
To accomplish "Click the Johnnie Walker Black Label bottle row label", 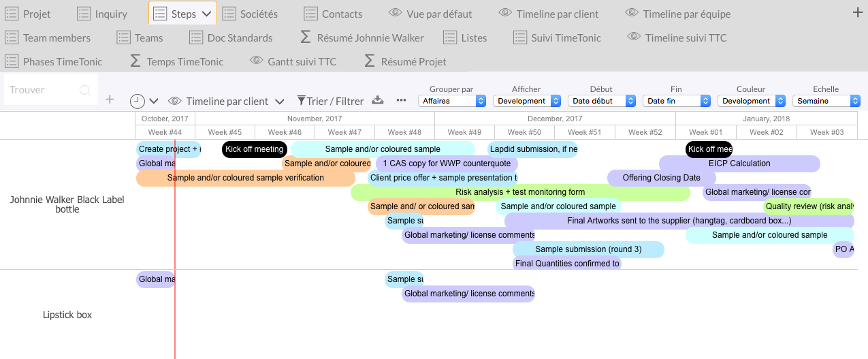I will 67,204.
